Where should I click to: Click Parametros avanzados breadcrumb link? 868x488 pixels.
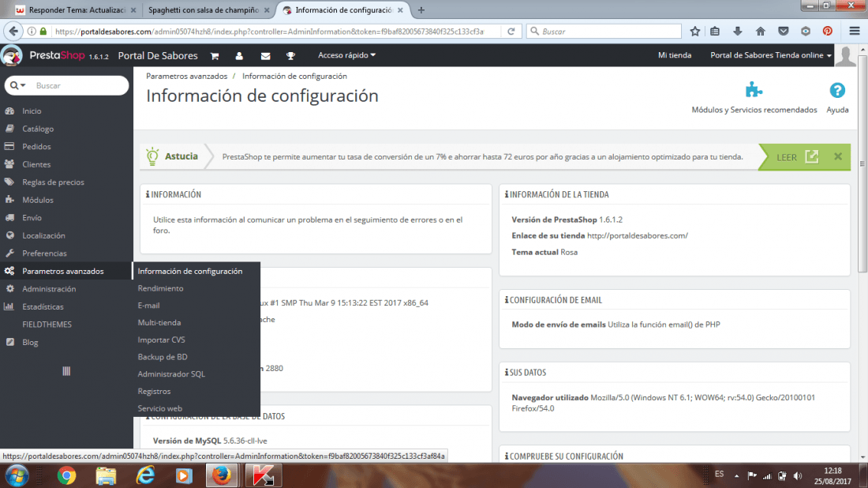pyautogui.click(x=186, y=77)
